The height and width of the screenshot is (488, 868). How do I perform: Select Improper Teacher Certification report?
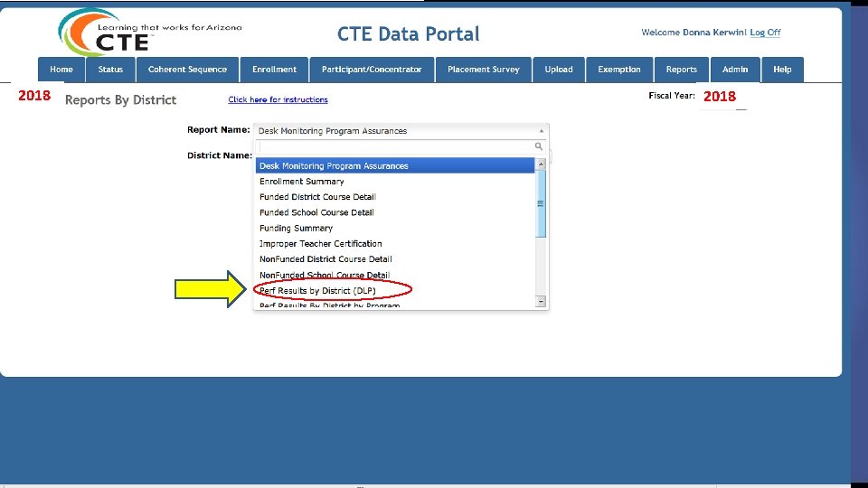tap(395, 243)
